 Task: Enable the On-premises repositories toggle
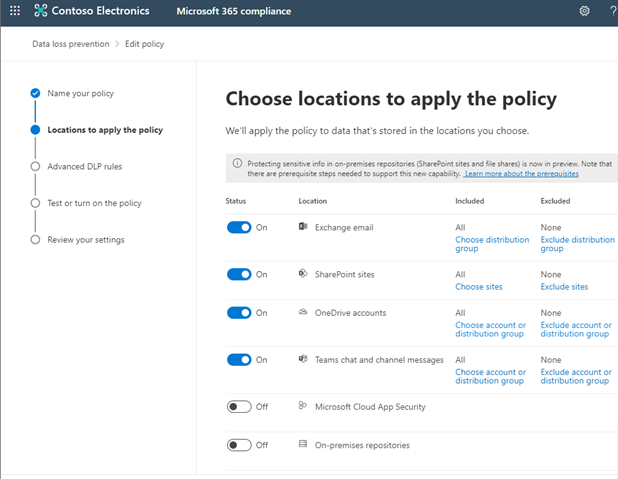point(239,445)
